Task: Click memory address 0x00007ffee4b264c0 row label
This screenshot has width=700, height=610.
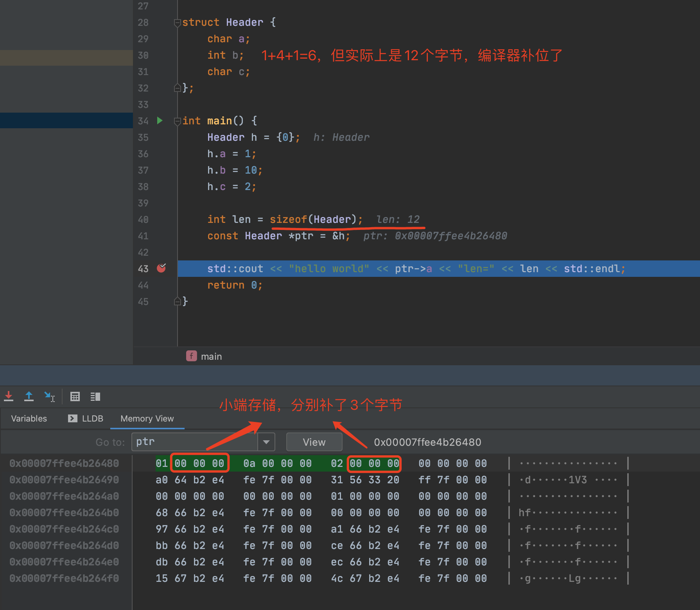Action: pyautogui.click(x=64, y=529)
